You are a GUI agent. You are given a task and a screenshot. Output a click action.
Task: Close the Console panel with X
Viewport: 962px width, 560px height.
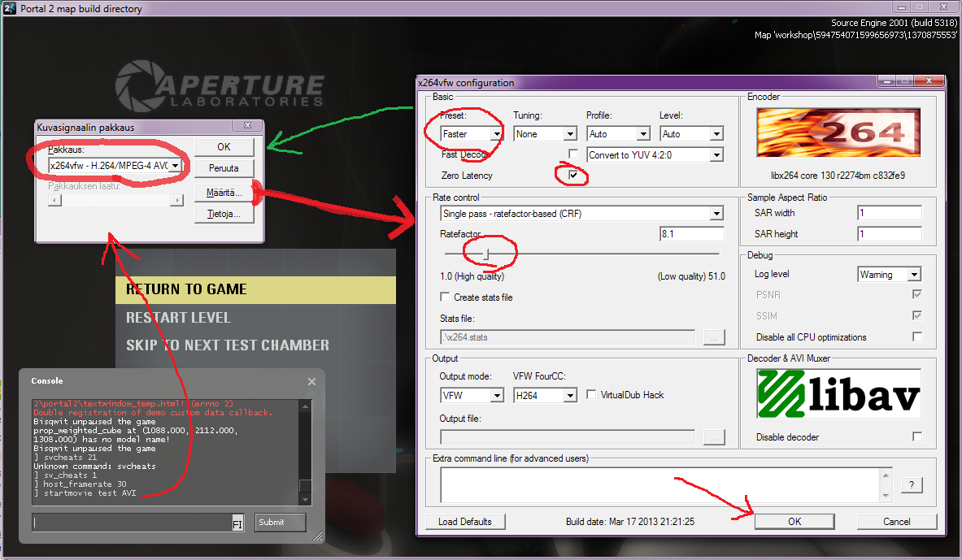tap(311, 381)
